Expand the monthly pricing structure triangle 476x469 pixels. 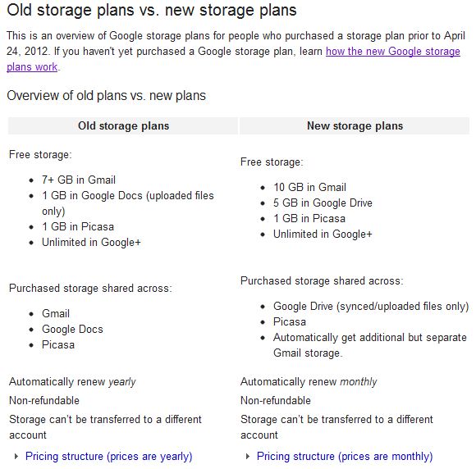248,456
